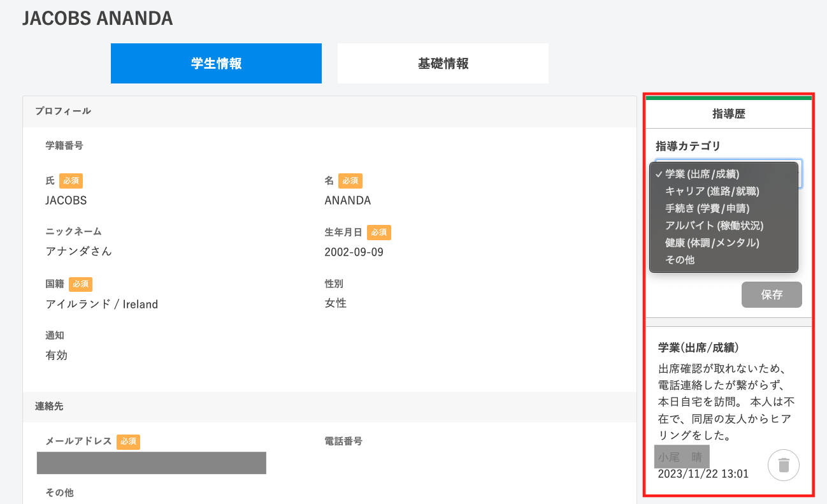Click the 指導カテゴリ label
The image size is (827, 504).
(x=688, y=147)
